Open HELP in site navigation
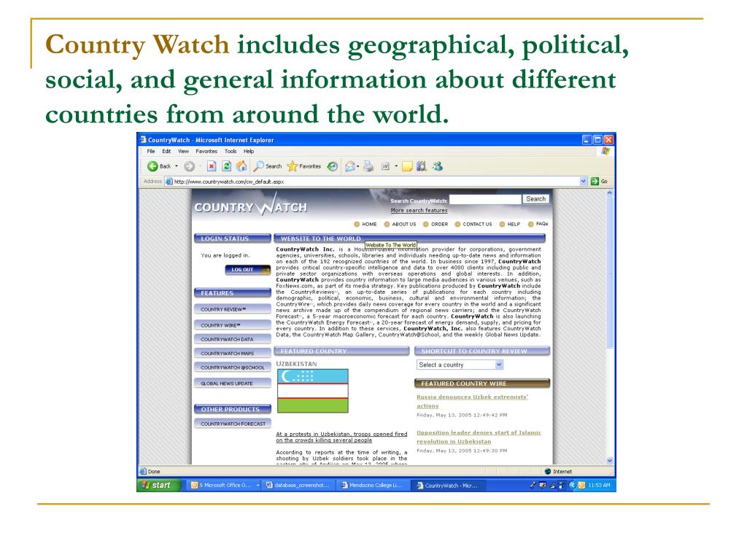 point(510,224)
